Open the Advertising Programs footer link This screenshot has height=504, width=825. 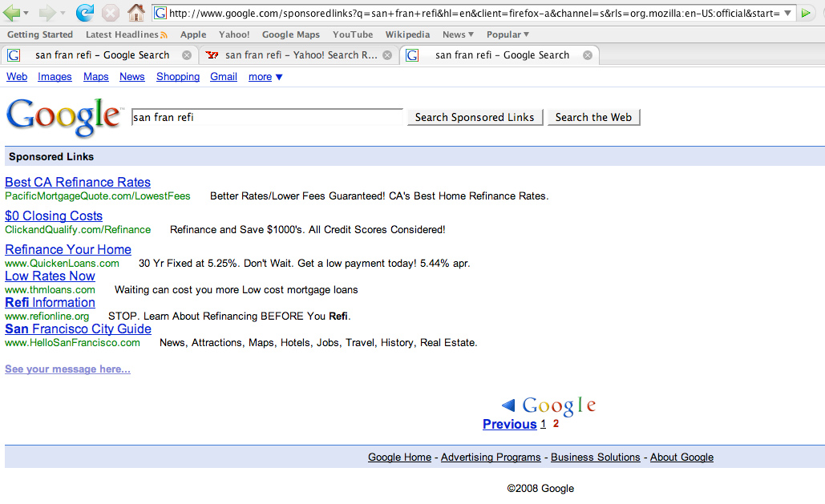tap(491, 458)
